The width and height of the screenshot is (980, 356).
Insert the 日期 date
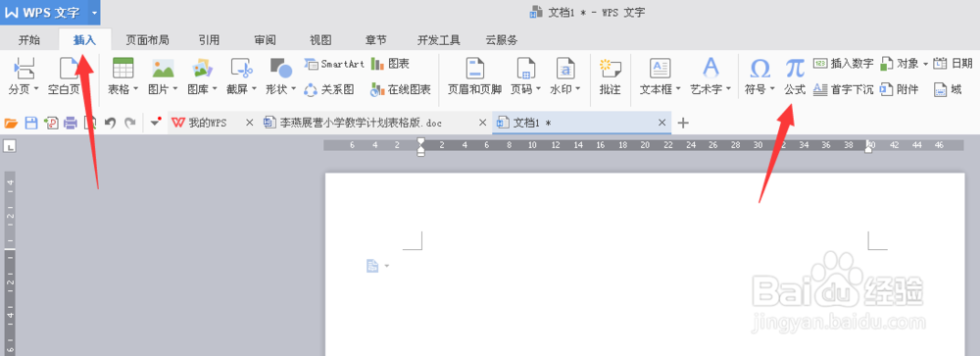click(953, 64)
